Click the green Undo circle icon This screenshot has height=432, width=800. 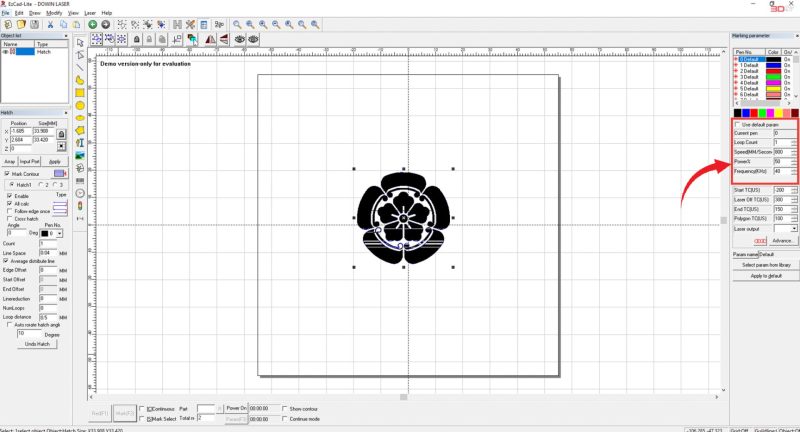pyautogui.click(x=92, y=24)
